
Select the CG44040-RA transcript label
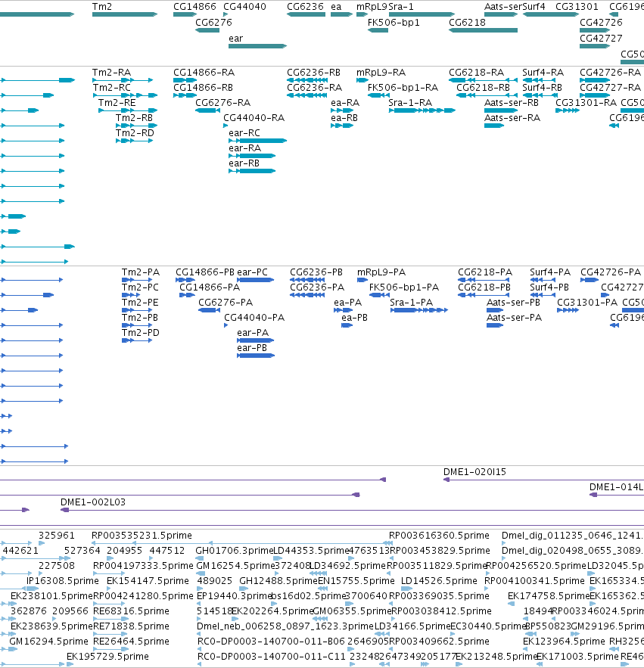[254, 118]
